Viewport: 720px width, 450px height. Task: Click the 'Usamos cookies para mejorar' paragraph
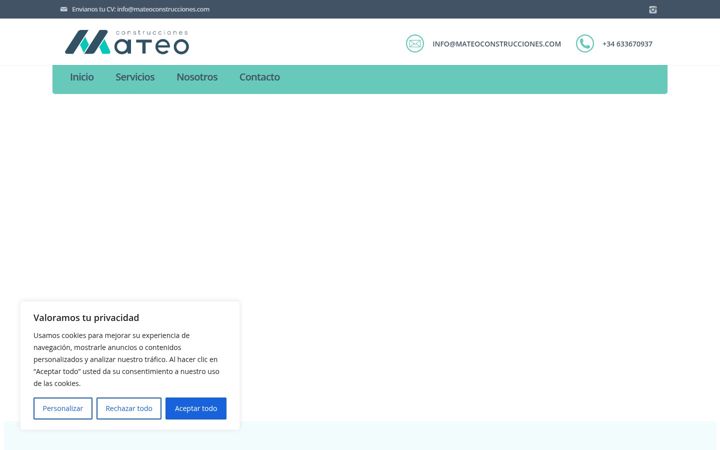click(x=126, y=359)
